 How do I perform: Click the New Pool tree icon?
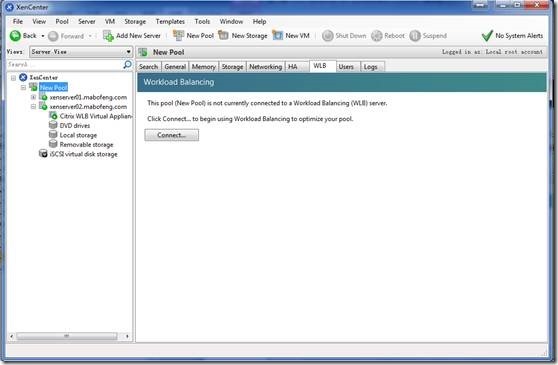pyautogui.click(x=33, y=87)
